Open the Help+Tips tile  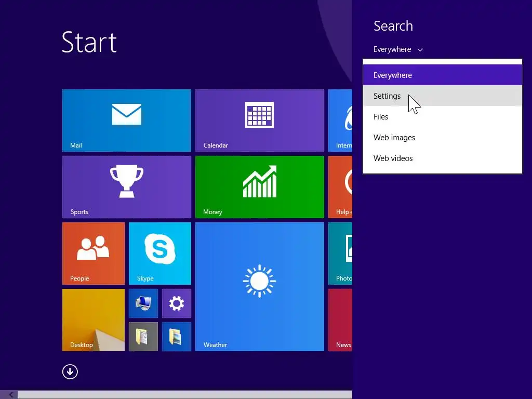pos(340,187)
